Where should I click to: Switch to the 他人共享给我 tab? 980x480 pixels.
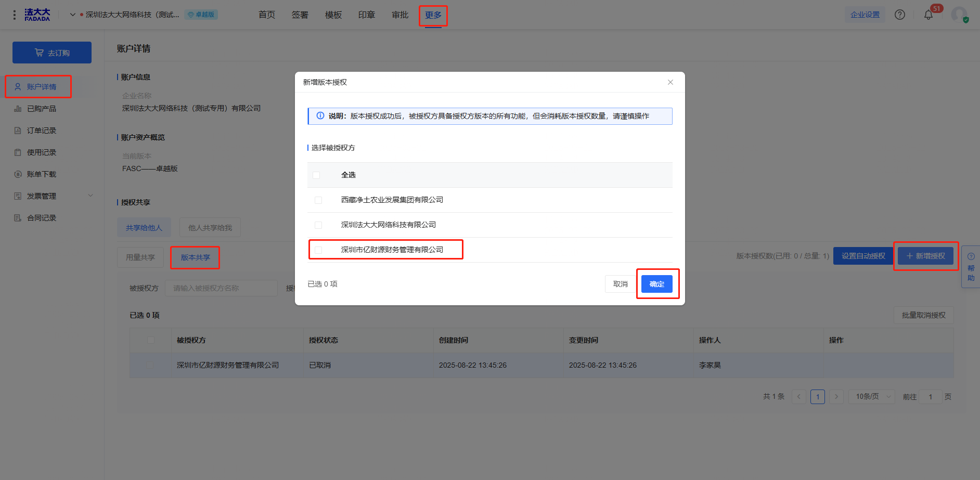coord(210,228)
